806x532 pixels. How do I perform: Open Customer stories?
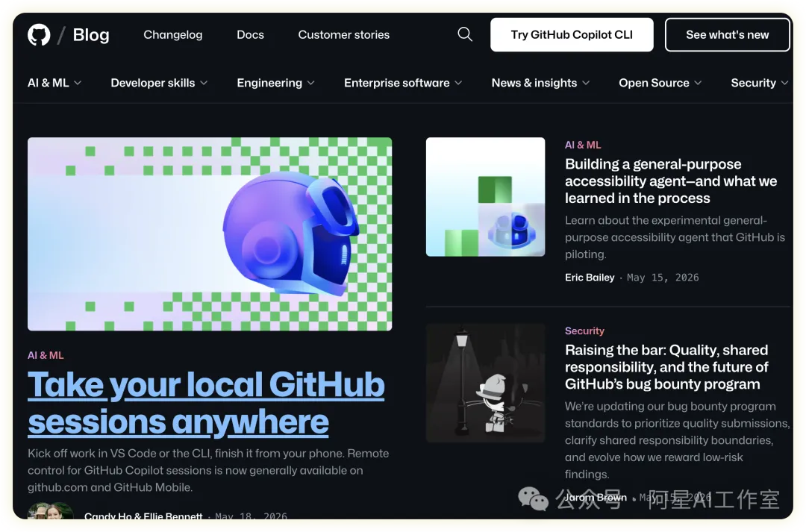[344, 34]
